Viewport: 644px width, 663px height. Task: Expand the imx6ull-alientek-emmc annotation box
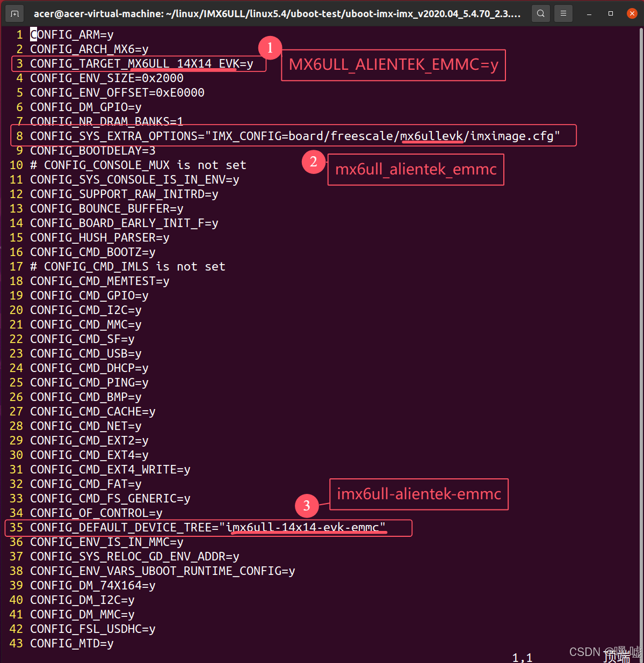(419, 494)
